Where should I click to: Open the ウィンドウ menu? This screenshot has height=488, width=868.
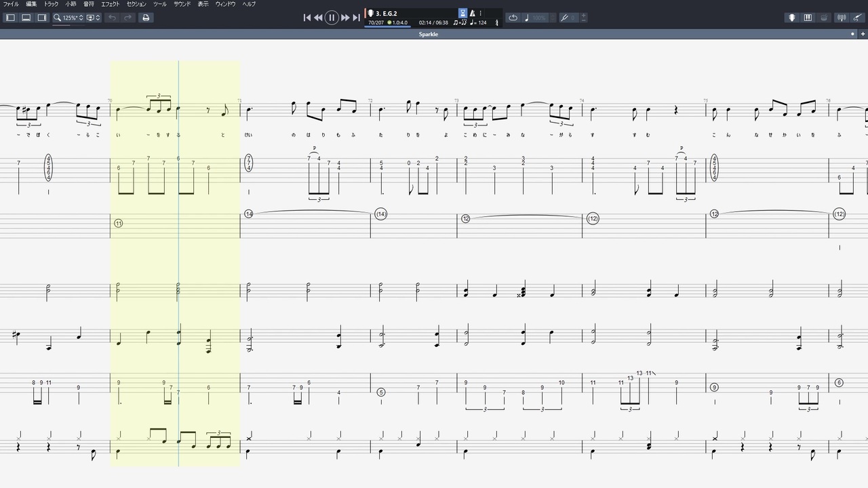click(226, 4)
